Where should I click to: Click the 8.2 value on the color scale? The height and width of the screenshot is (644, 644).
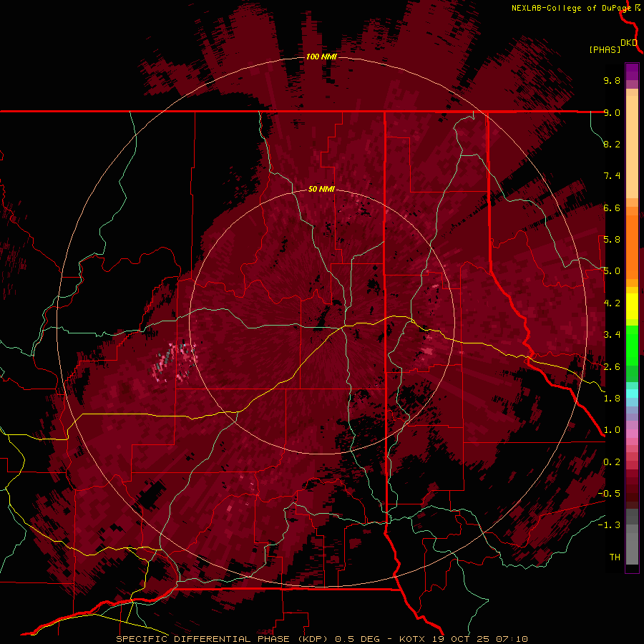point(612,144)
